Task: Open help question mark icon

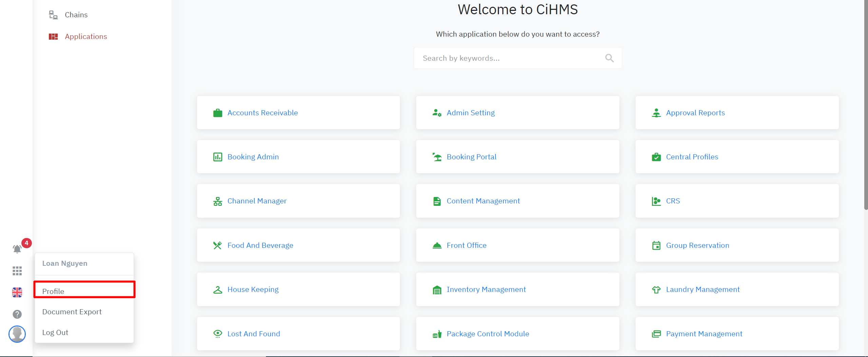Action: [x=17, y=314]
